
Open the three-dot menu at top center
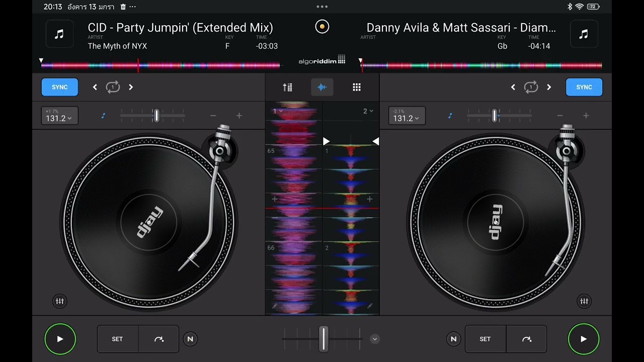click(322, 7)
